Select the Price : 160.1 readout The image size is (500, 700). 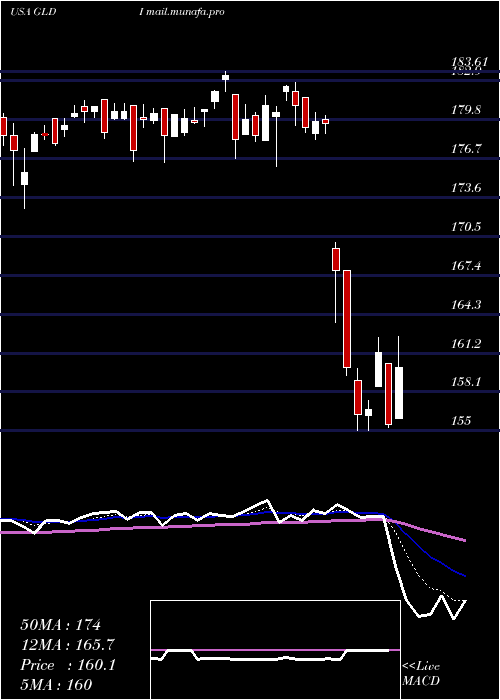68,665
